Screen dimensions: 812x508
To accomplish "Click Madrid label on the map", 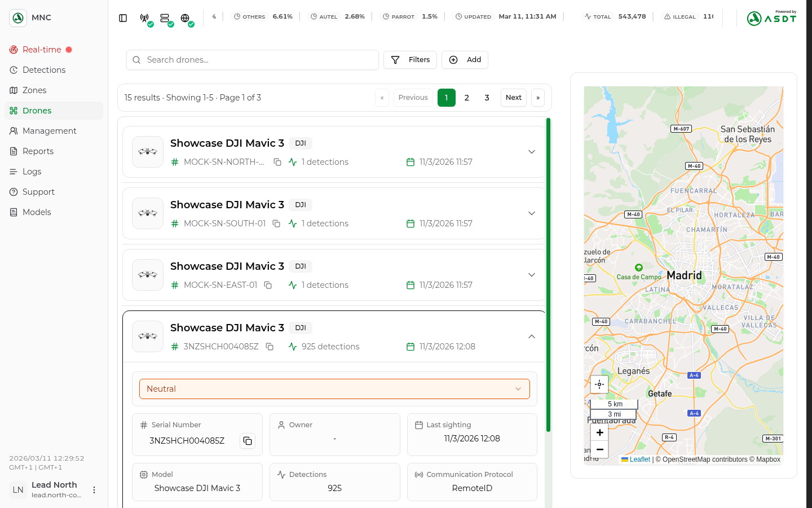I will tap(684, 275).
